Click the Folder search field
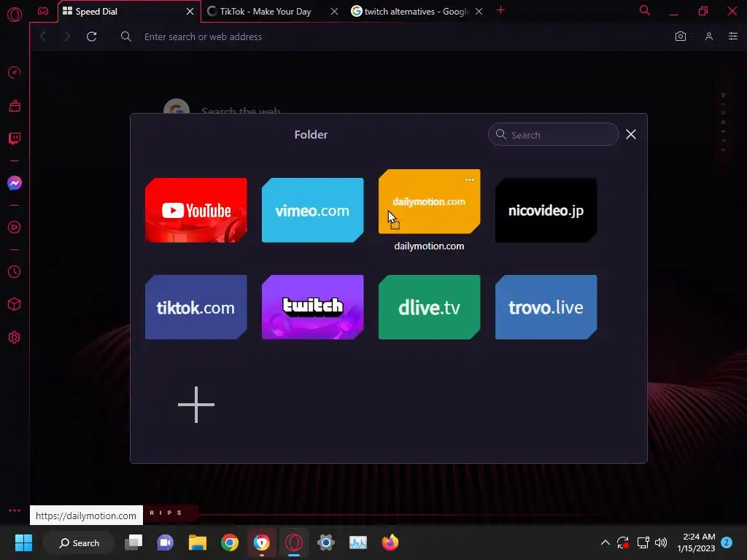This screenshot has height=560, width=747. pyautogui.click(x=553, y=134)
